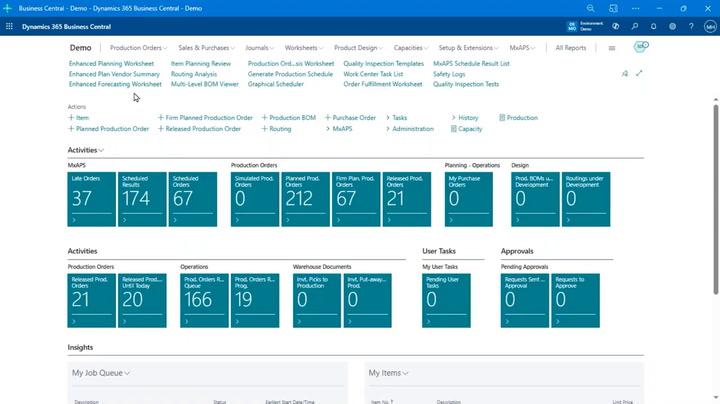
Task: Open the Enhanced Planning Worksheet link
Action: click(x=111, y=63)
